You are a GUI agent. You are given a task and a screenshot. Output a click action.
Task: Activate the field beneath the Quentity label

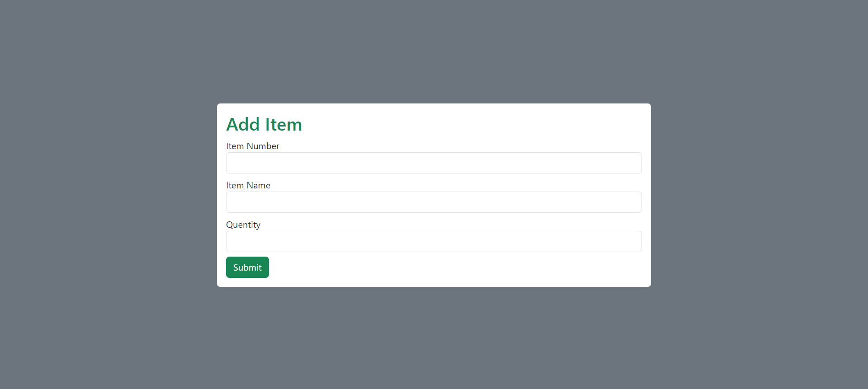tap(434, 241)
